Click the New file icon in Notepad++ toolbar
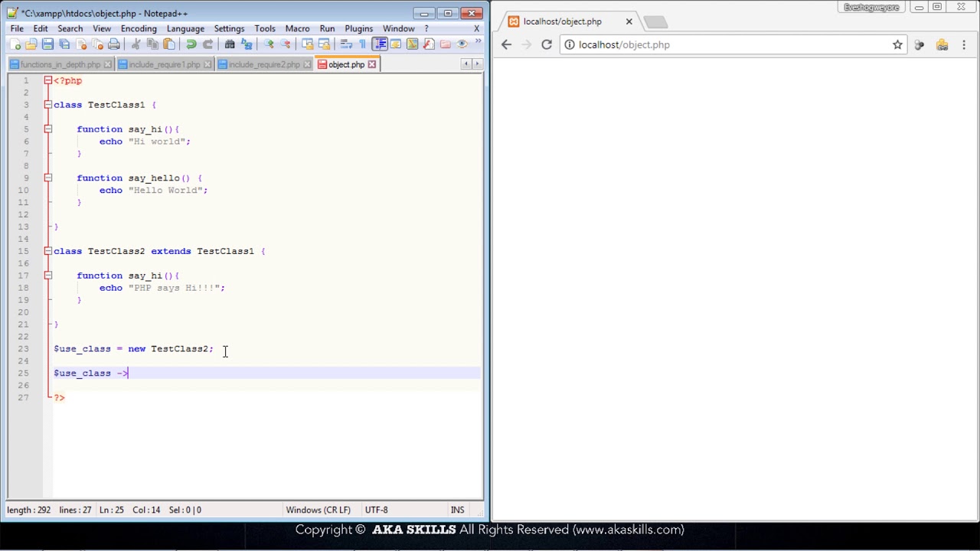Image resolution: width=980 pixels, height=551 pixels. click(15, 44)
